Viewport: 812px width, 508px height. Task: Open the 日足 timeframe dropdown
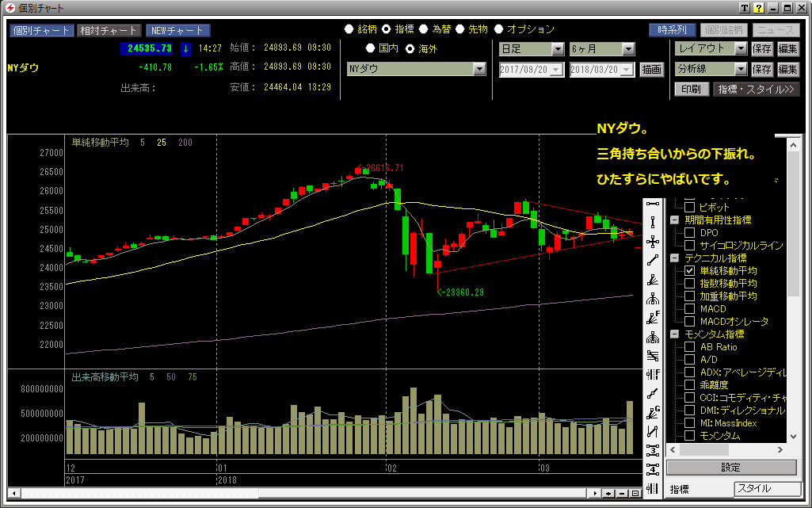coord(558,49)
